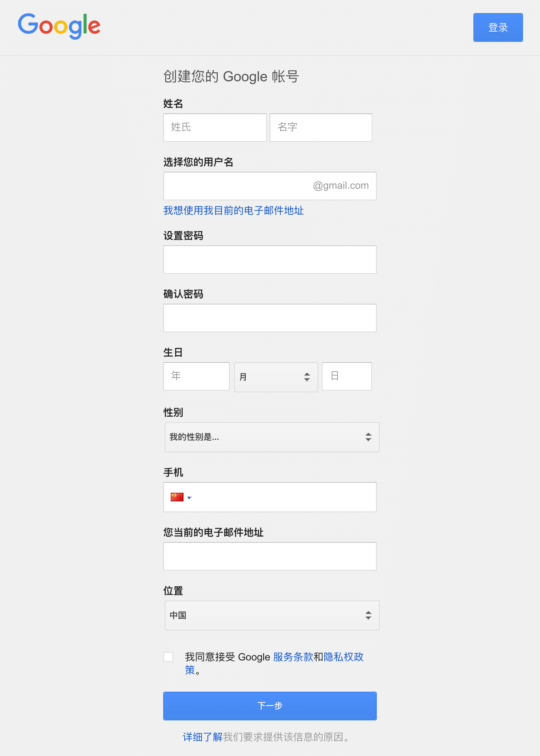Click the 登录 sign-in button
540x756 pixels.
point(498,27)
